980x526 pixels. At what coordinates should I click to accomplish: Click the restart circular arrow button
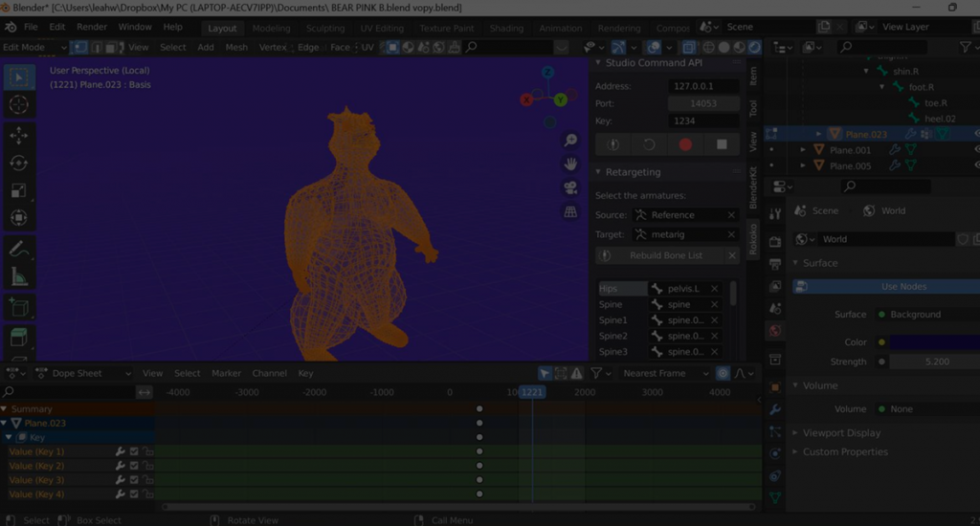tap(650, 144)
